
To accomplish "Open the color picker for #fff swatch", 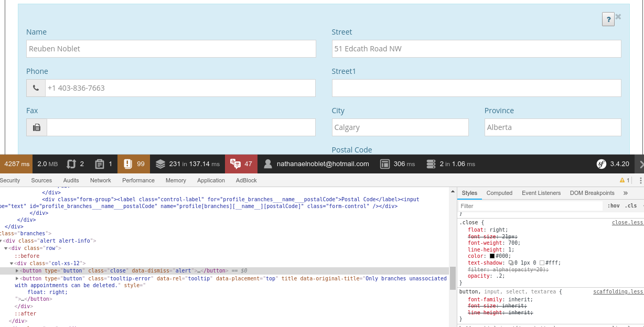I will (x=542, y=263).
